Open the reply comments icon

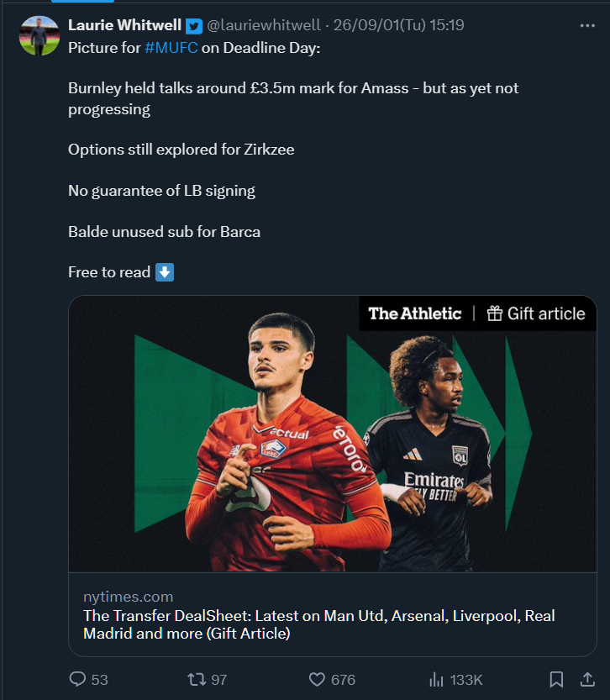click(x=77, y=679)
